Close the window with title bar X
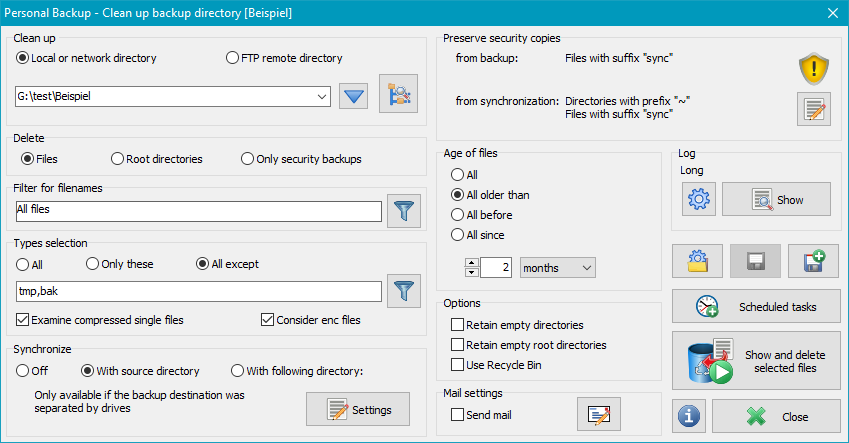 coord(833,13)
